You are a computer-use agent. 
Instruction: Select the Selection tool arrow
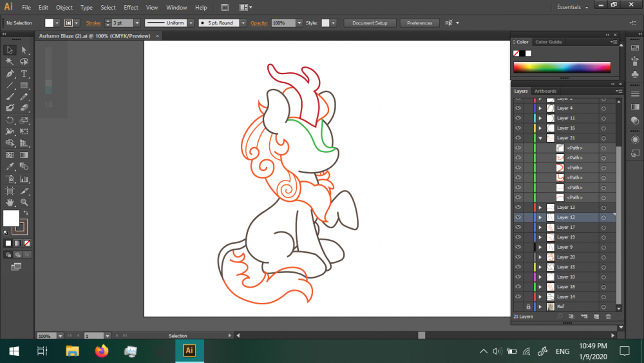point(10,50)
